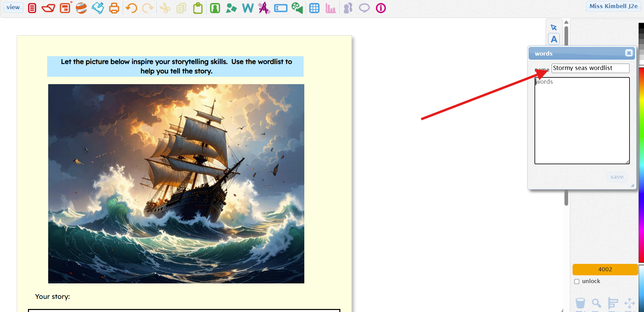Open the view menu button
Screen dimensions: 644x312
pos(13,7)
